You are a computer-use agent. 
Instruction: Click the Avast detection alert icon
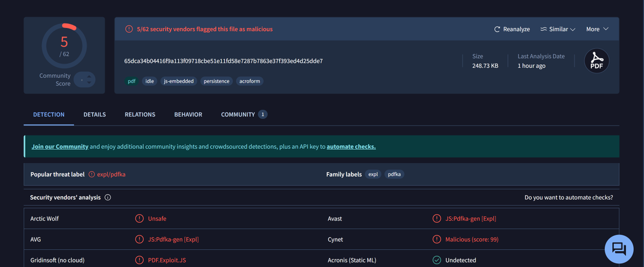(436, 219)
